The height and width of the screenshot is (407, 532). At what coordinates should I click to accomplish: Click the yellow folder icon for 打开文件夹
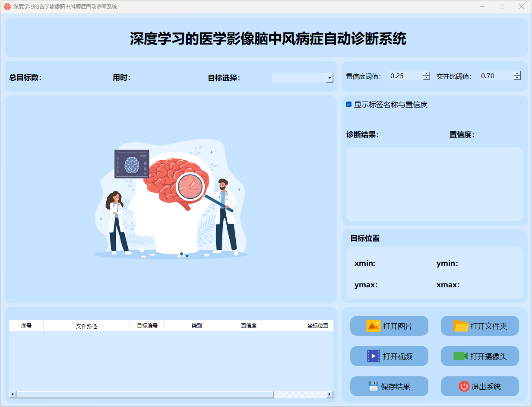pos(461,326)
